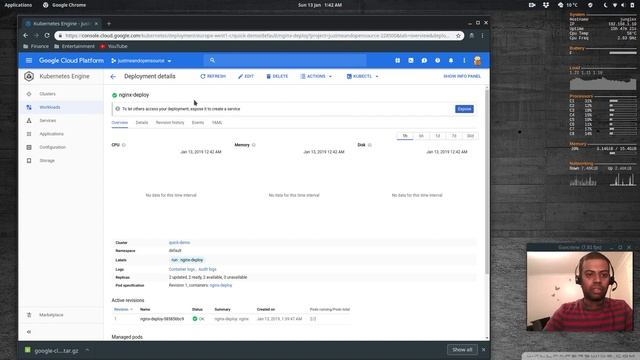This screenshot has height=360, width=640.
Task: Click the gift icon in GCP header
Action: click(398, 60)
